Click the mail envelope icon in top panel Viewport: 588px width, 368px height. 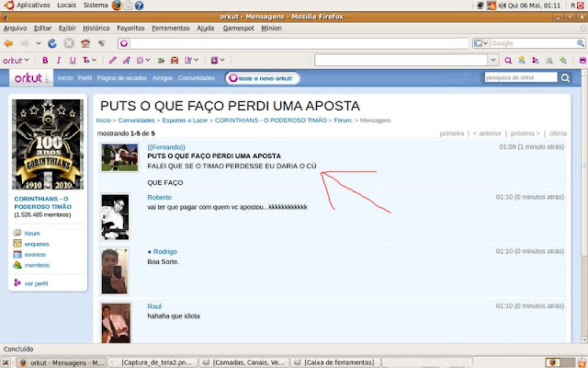(128, 6)
